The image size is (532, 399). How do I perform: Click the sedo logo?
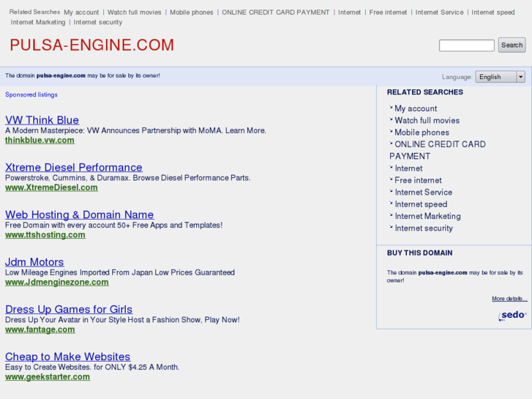pos(512,315)
